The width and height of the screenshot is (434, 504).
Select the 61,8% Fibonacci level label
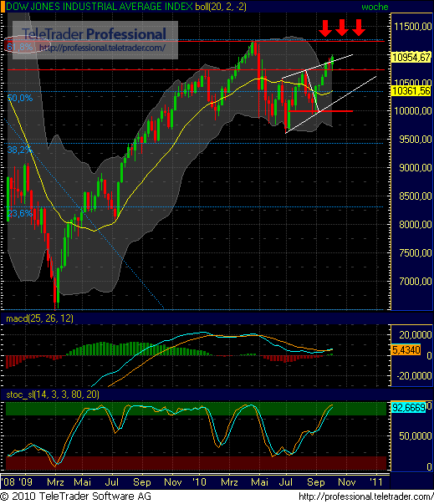[x=19, y=48]
